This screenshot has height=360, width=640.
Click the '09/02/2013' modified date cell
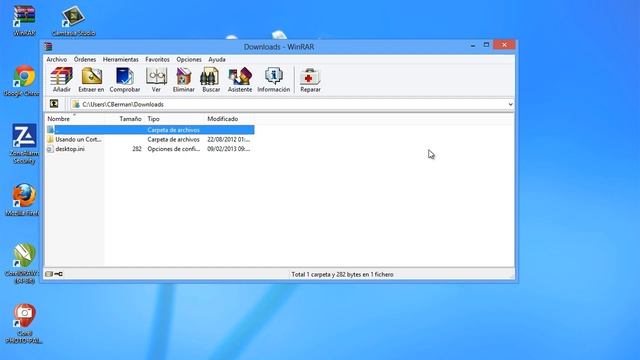coord(229,149)
